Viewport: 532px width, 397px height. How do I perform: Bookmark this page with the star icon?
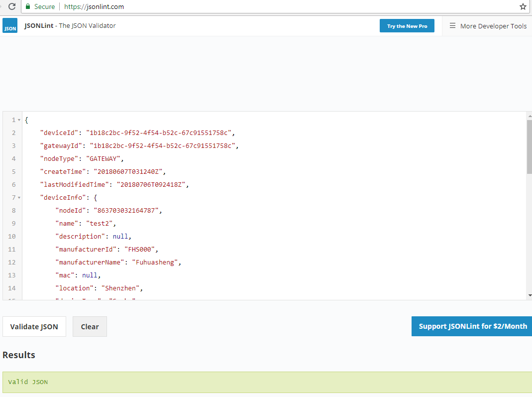pyautogui.click(x=523, y=6)
